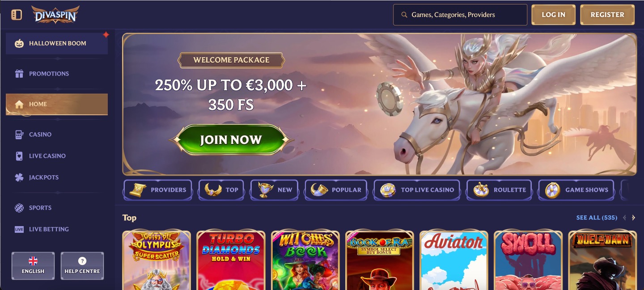Collapse the sidebar with the panel icon
This screenshot has height=290, width=644.
17,15
